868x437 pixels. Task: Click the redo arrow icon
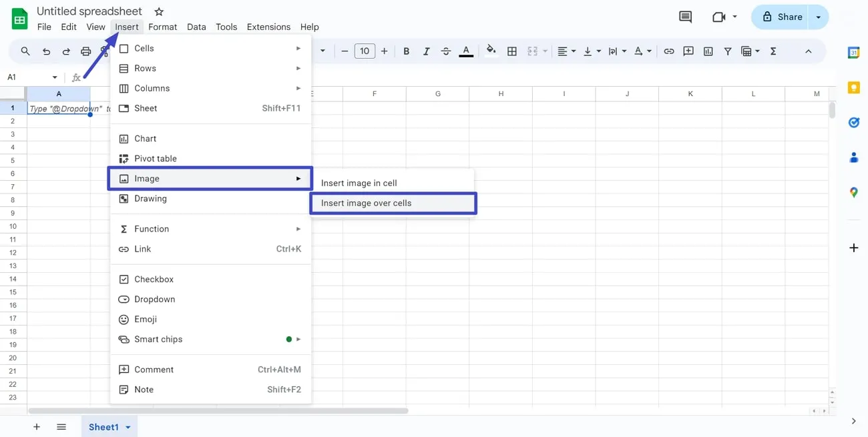click(66, 51)
